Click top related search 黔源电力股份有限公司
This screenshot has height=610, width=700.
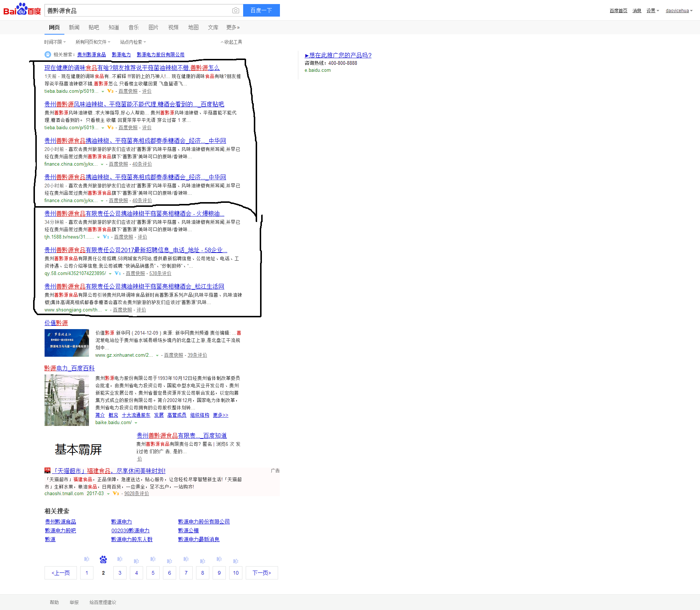click(x=161, y=54)
